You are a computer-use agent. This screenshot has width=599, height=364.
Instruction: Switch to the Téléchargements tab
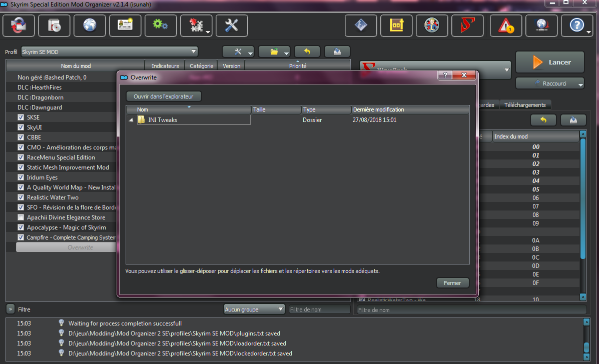pyautogui.click(x=525, y=105)
